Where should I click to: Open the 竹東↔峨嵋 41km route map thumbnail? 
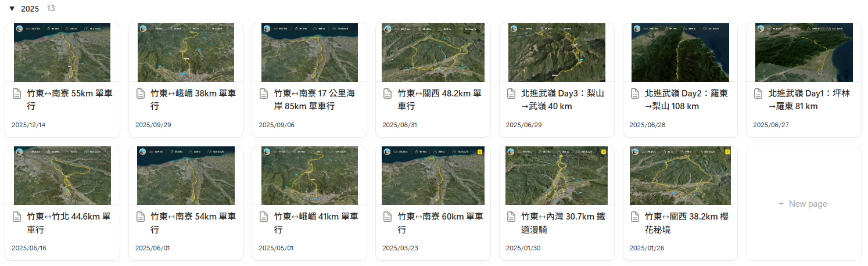point(309,175)
